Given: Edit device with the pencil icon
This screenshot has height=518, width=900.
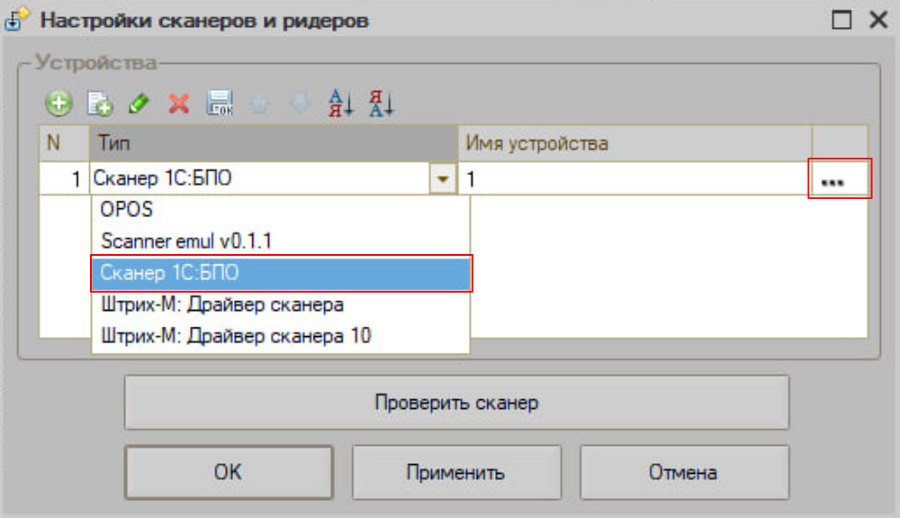Looking at the screenshot, I should (139, 104).
